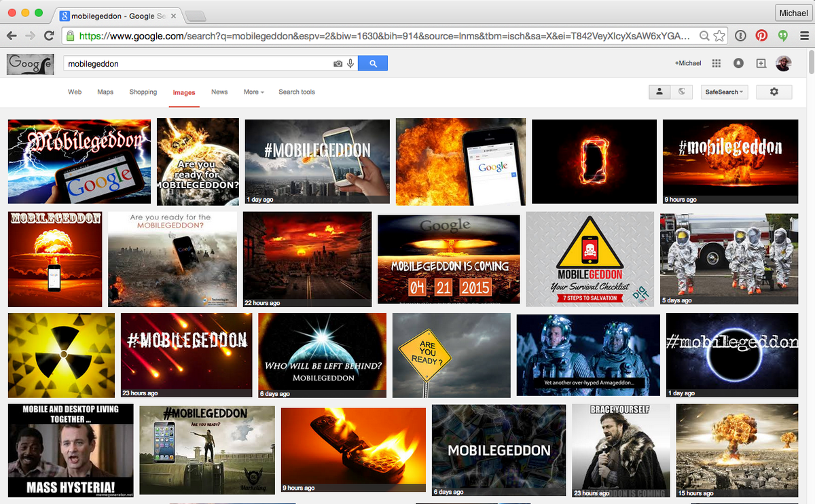Open 'Are You Ready?' road sign image

tap(452, 355)
